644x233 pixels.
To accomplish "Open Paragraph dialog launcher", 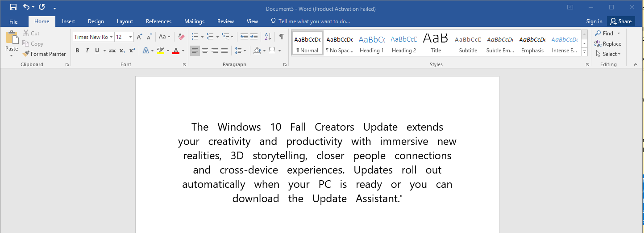I will pos(285,65).
